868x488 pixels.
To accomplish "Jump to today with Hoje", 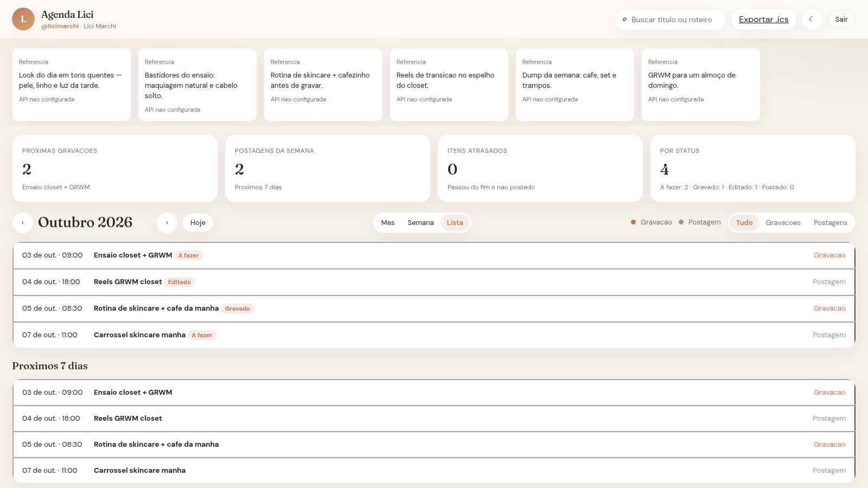I will 198,223.
